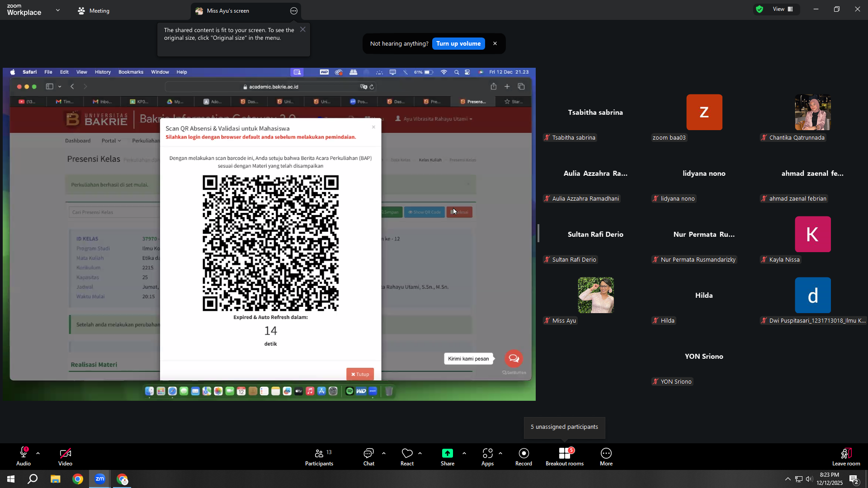The width and height of the screenshot is (868, 488).
Task: Open the Chat panel
Action: 369,456
